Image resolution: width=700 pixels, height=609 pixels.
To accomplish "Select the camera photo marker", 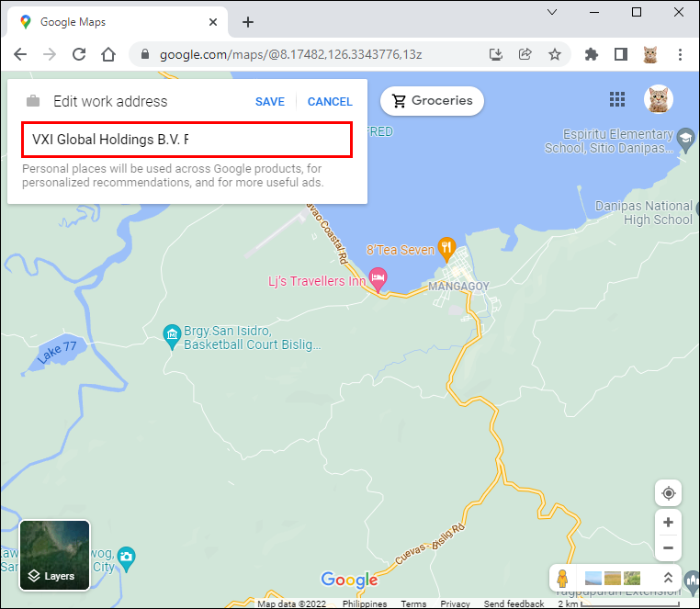I will pyautogui.click(x=127, y=558).
